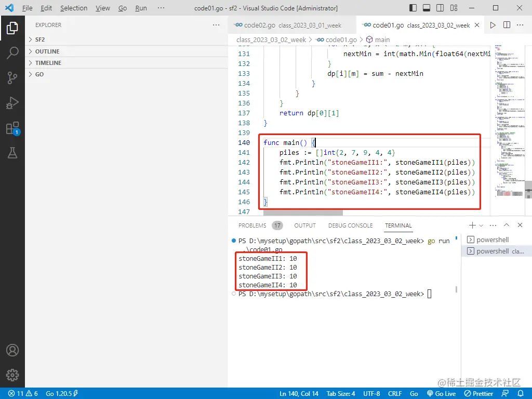Click breadcrumb code01.go file
This screenshot has width=532, height=399.
pyautogui.click(x=337, y=39)
